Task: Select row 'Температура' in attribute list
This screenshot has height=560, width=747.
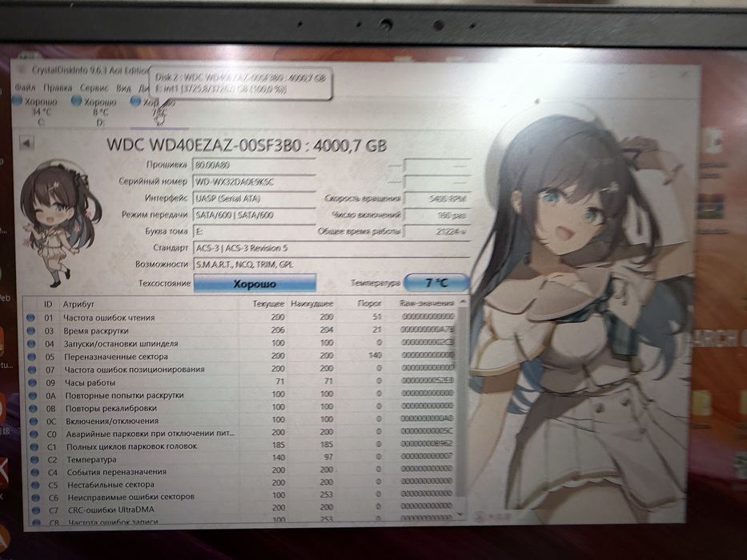Action: [240, 459]
